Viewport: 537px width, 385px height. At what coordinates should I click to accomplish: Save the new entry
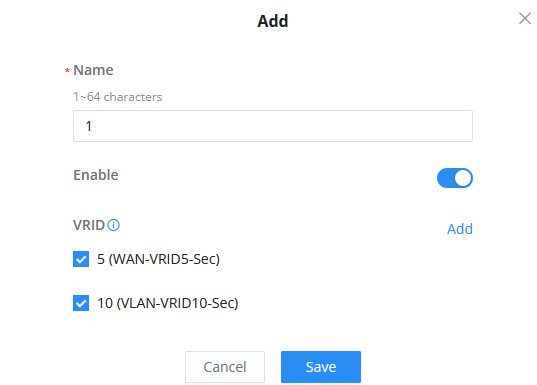[x=321, y=367]
